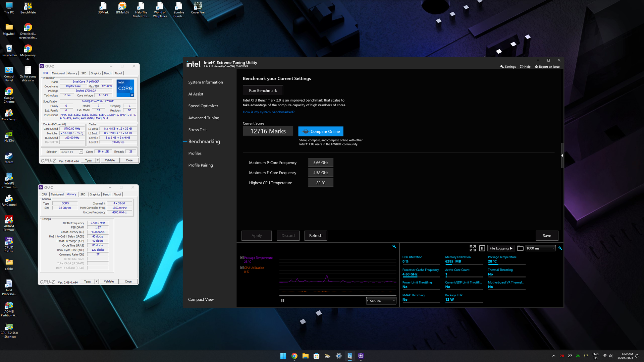Open notification bell in system tray
Viewport: 644px width, 362px height.
637,356
